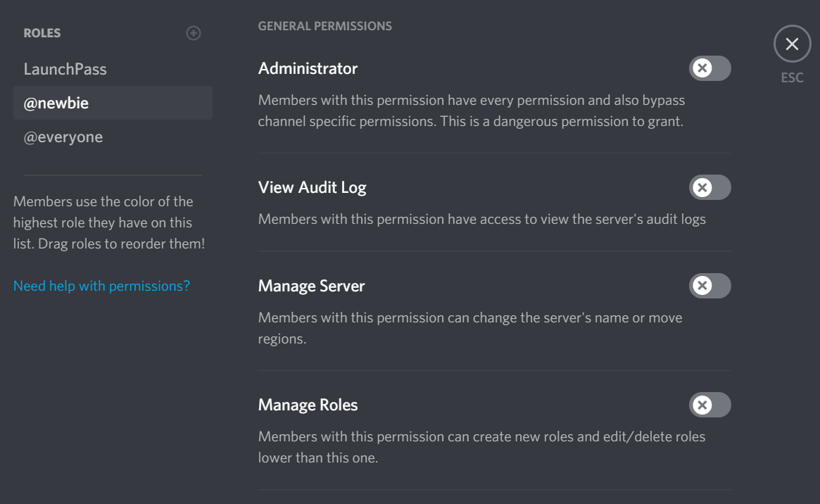The width and height of the screenshot is (820, 504).
Task: Turn on the Manage Roles permission
Action: coord(709,405)
